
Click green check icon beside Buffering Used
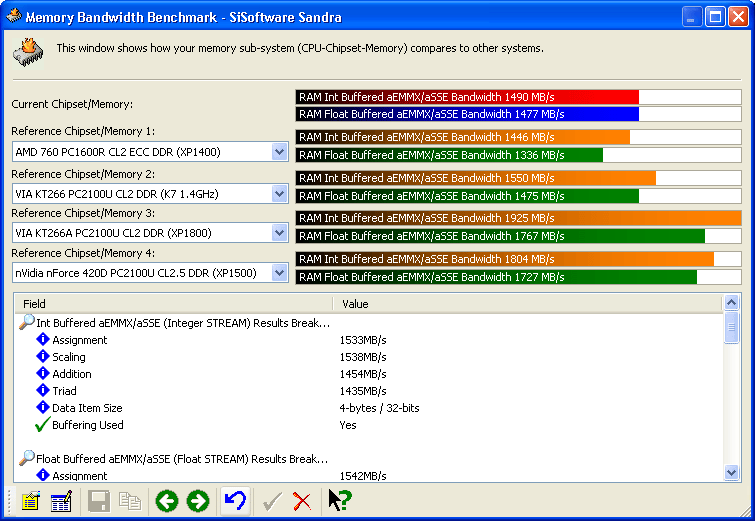click(x=42, y=424)
